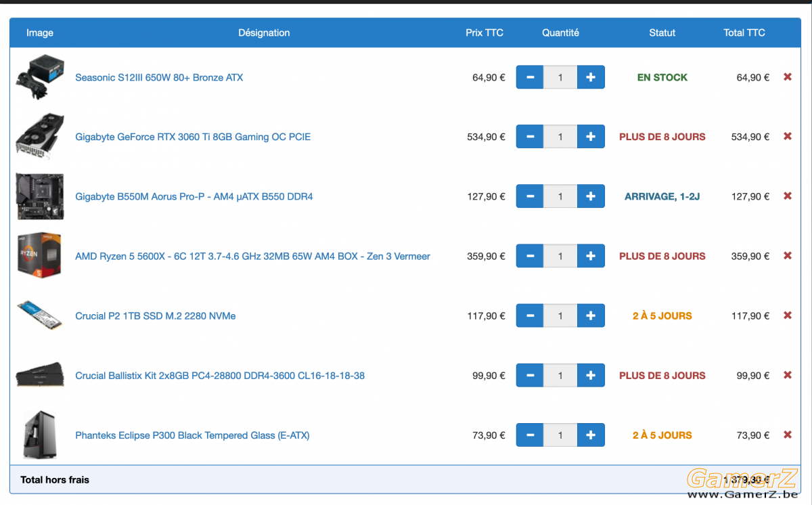This screenshot has height=505, width=812.
Task: Click the 117,90 € total for Crucial P2
Action: tap(750, 315)
